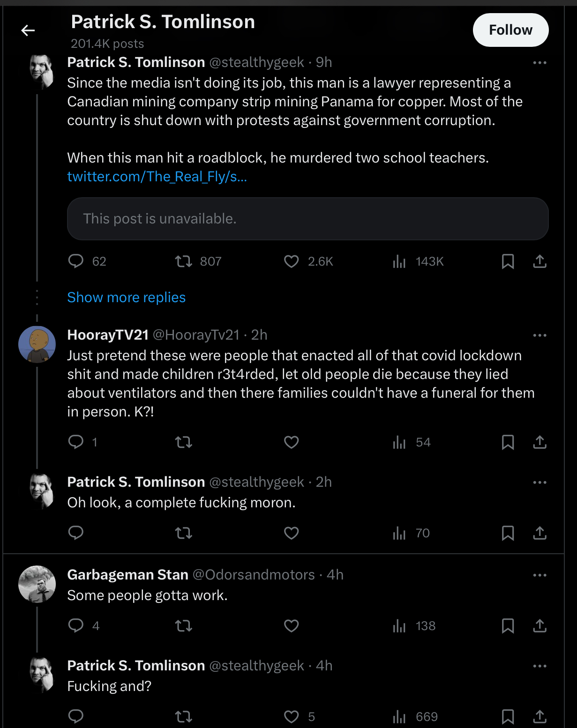
Task: Share the Panama mining post
Action: [540, 261]
